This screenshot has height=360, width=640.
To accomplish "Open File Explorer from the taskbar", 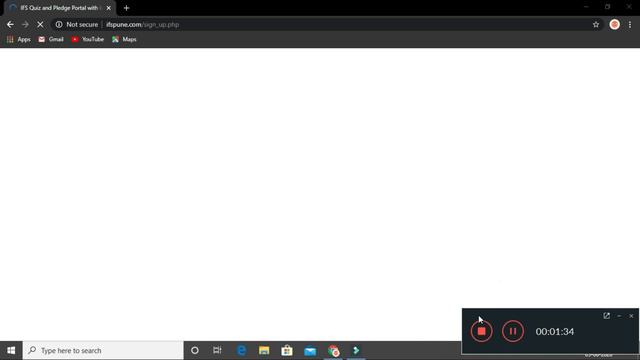I will pyautogui.click(x=264, y=350).
